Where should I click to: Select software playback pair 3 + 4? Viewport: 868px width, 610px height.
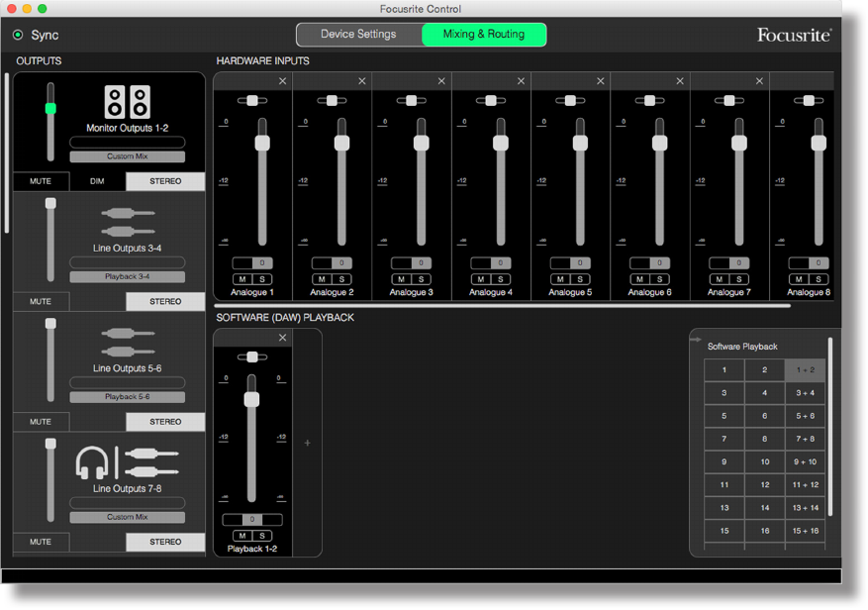click(x=805, y=393)
